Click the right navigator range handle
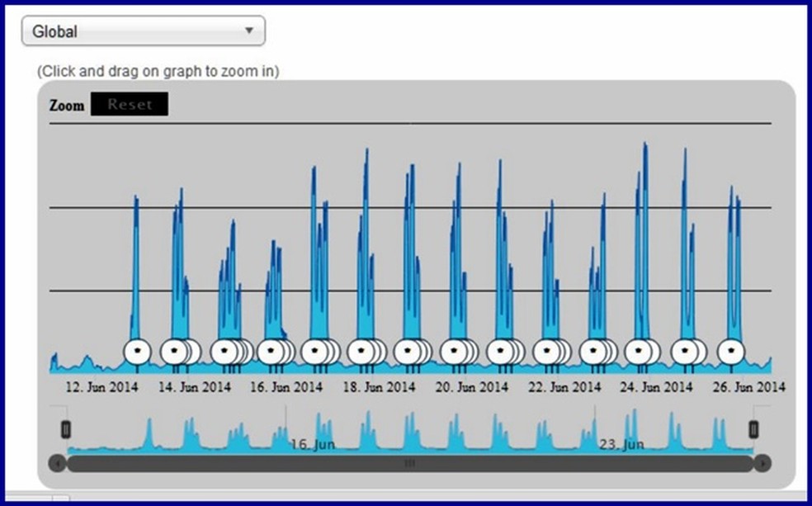 pyautogui.click(x=753, y=429)
